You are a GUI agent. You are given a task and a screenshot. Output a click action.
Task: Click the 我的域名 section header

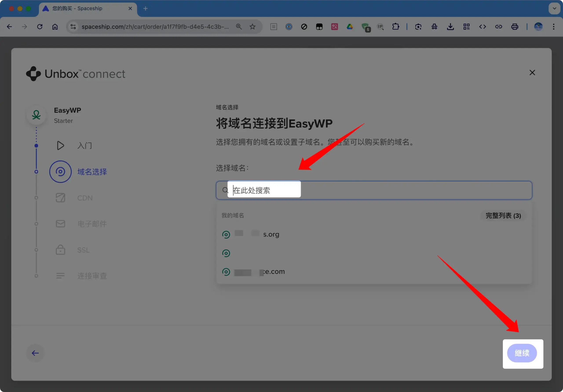(233, 215)
